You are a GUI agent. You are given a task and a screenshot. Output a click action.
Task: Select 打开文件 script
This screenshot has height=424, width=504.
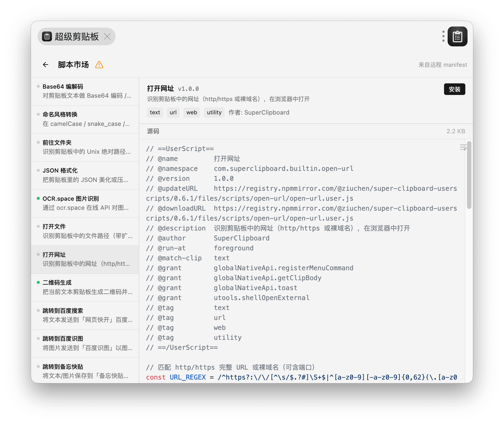tap(85, 231)
